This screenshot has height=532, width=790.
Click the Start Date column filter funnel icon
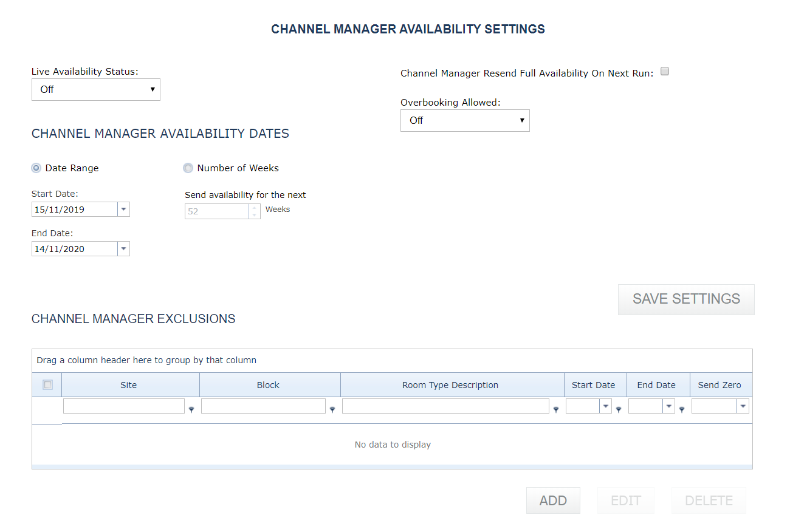pyautogui.click(x=618, y=409)
